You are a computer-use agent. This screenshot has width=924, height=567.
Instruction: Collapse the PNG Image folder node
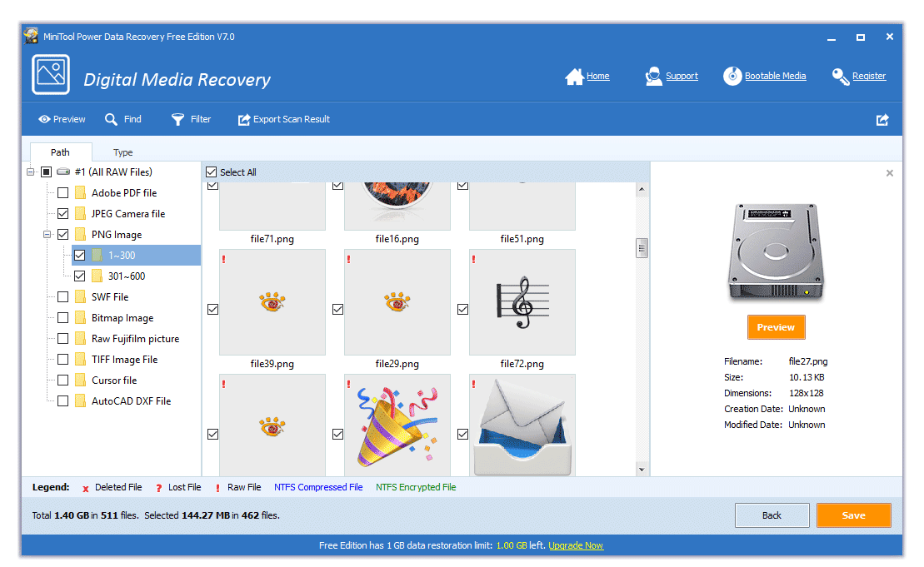(47, 235)
